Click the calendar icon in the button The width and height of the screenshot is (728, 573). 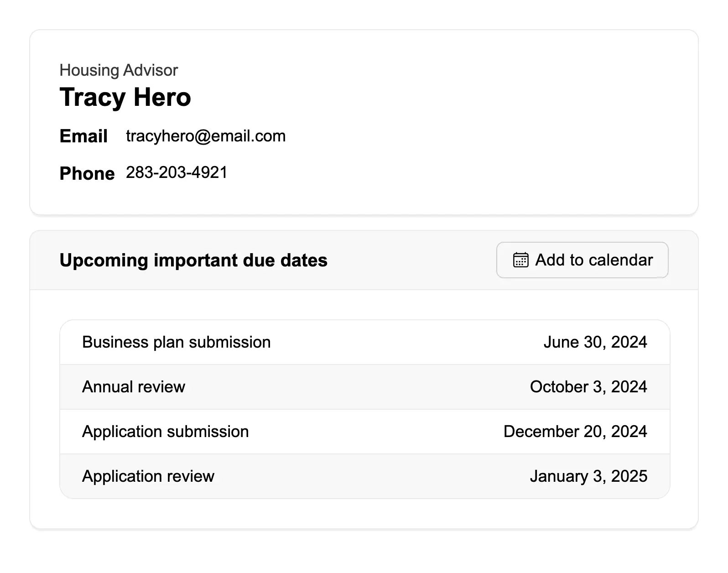pos(520,260)
